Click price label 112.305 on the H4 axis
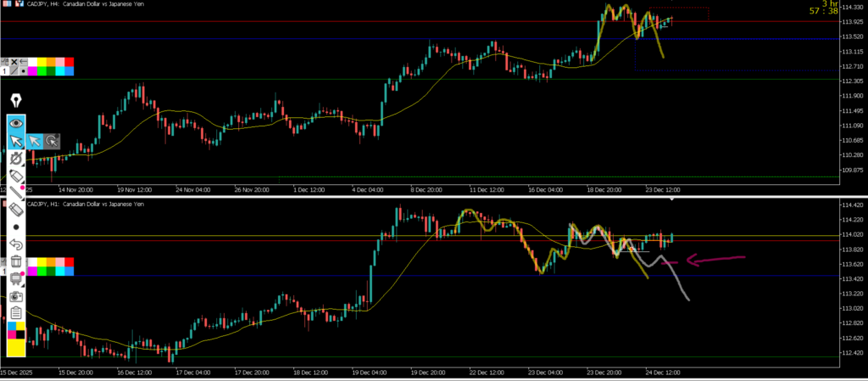The height and width of the screenshot is (381, 868). [853, 81]
